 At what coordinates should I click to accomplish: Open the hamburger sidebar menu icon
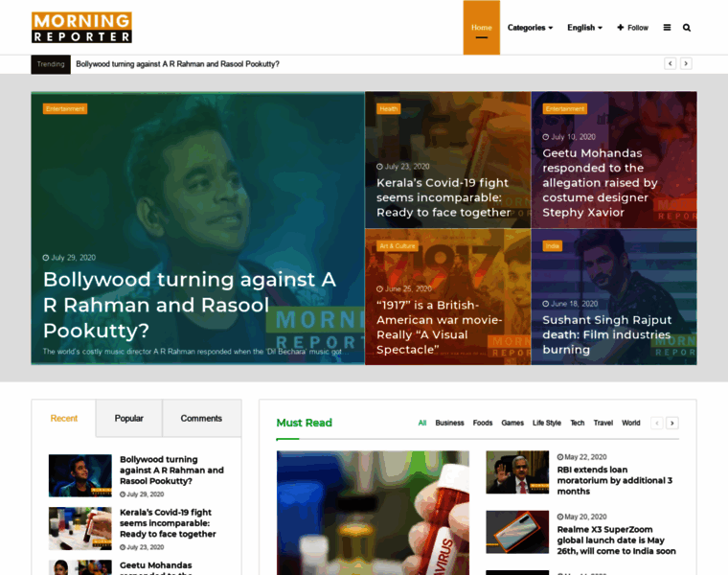point(668,28)
